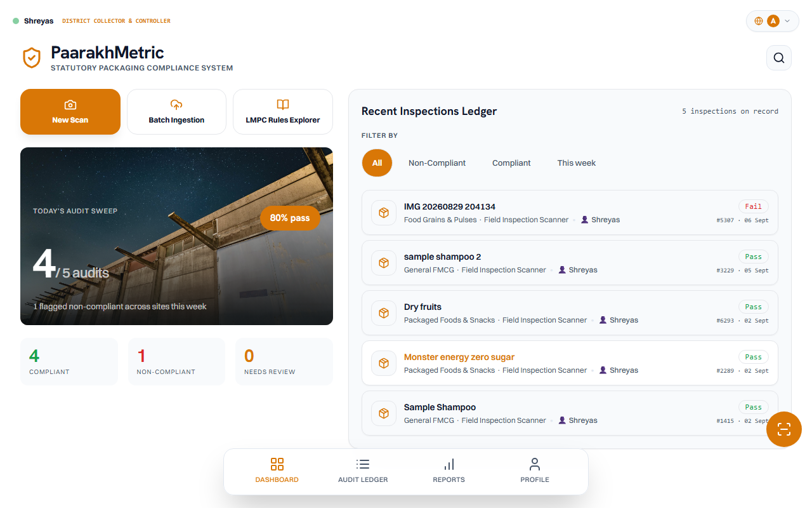
Task: Click the package icon for IMG 20260829 204134
Action: click(384, 213)
